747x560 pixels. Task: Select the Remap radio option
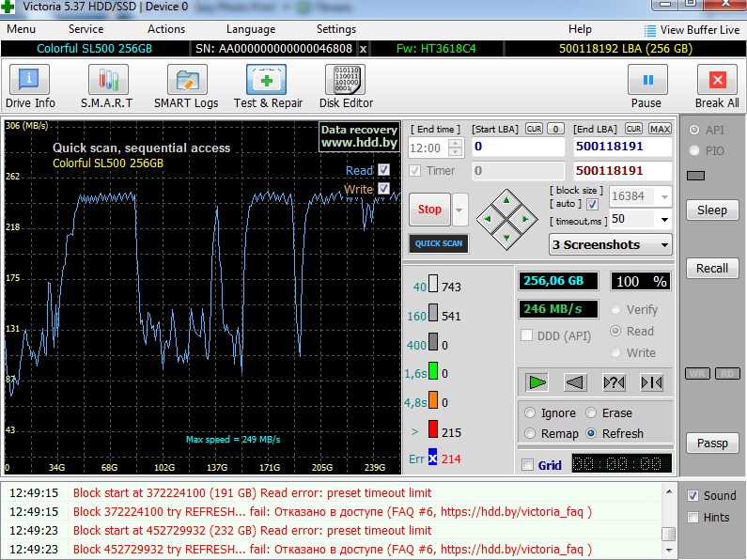pos(530,434)
